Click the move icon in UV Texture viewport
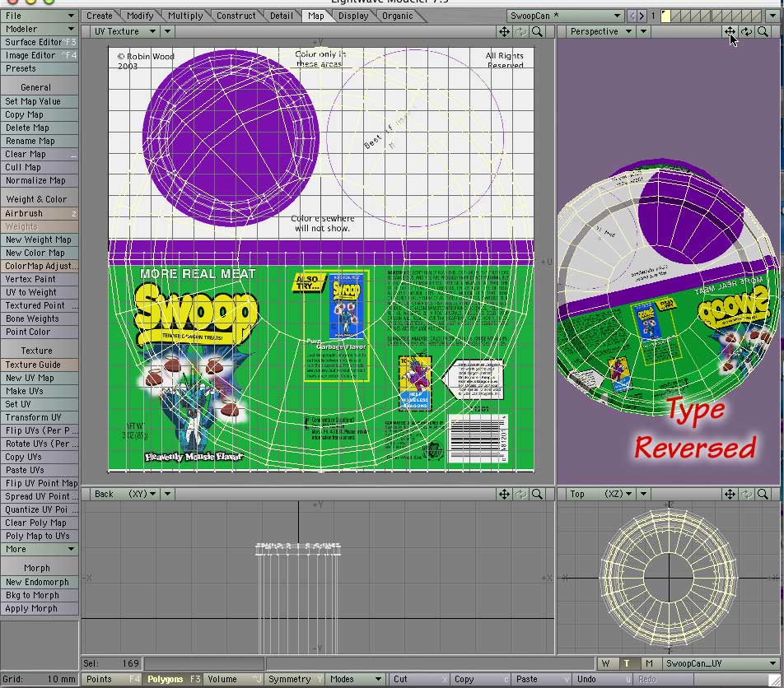 coord(504,31)
